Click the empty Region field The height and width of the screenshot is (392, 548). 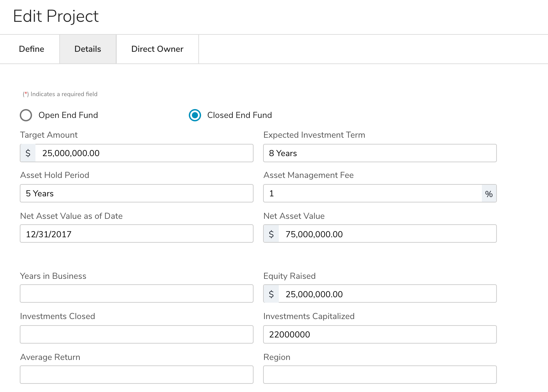tap(380, 375)
